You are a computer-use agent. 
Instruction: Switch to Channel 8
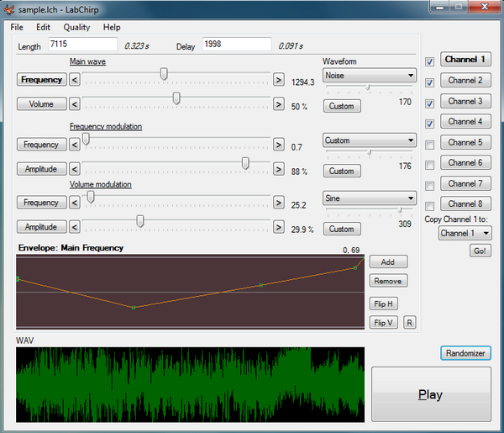tap(465, 203)
